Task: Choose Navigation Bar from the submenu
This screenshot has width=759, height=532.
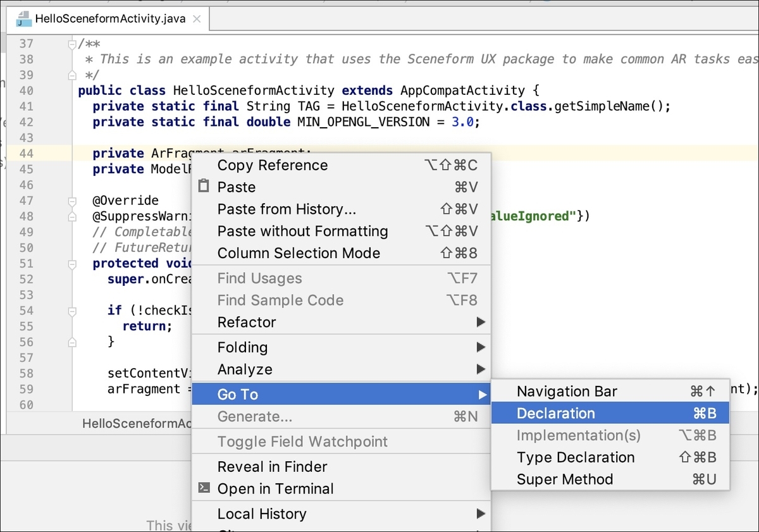Action: 566,391
